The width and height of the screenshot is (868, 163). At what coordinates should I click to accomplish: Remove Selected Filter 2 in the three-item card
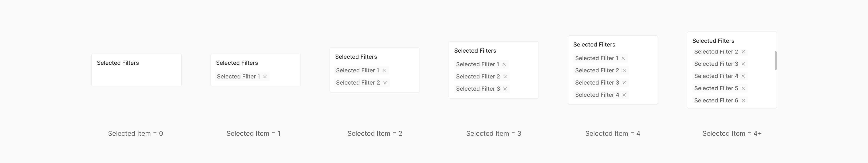pos(505,77)
